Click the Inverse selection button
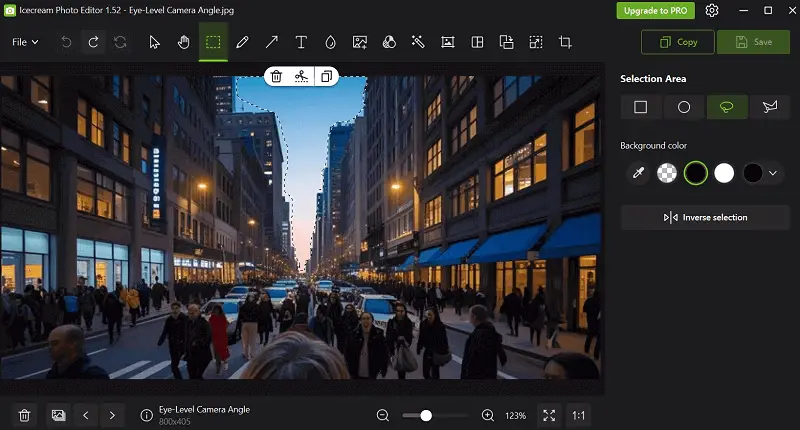 click(x=705, y=217)
